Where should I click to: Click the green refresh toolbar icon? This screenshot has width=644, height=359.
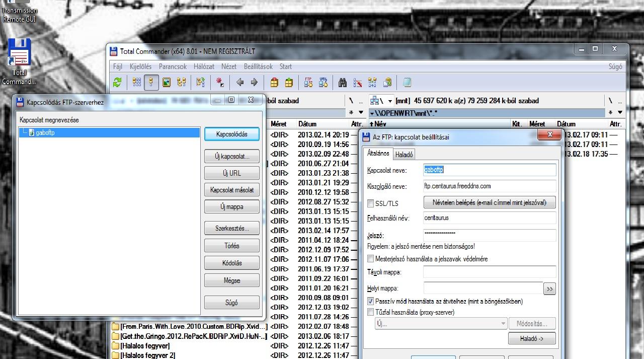tap(117, 82)
